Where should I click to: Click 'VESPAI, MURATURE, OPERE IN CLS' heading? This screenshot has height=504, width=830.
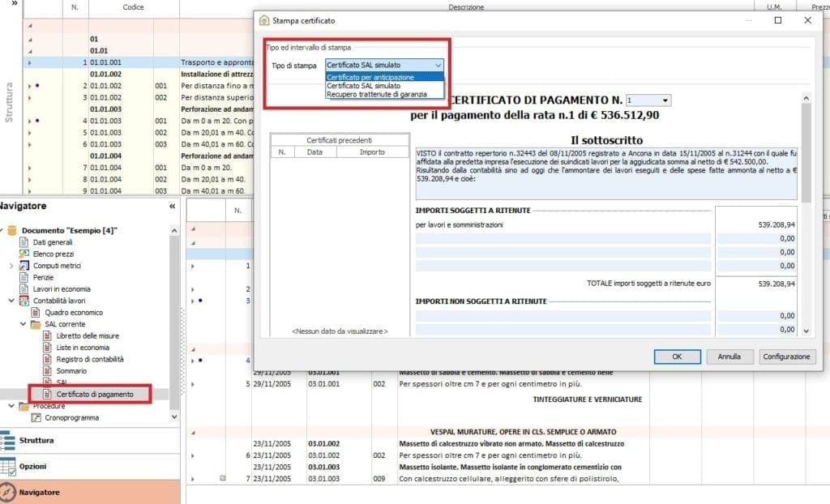[523, 432]
